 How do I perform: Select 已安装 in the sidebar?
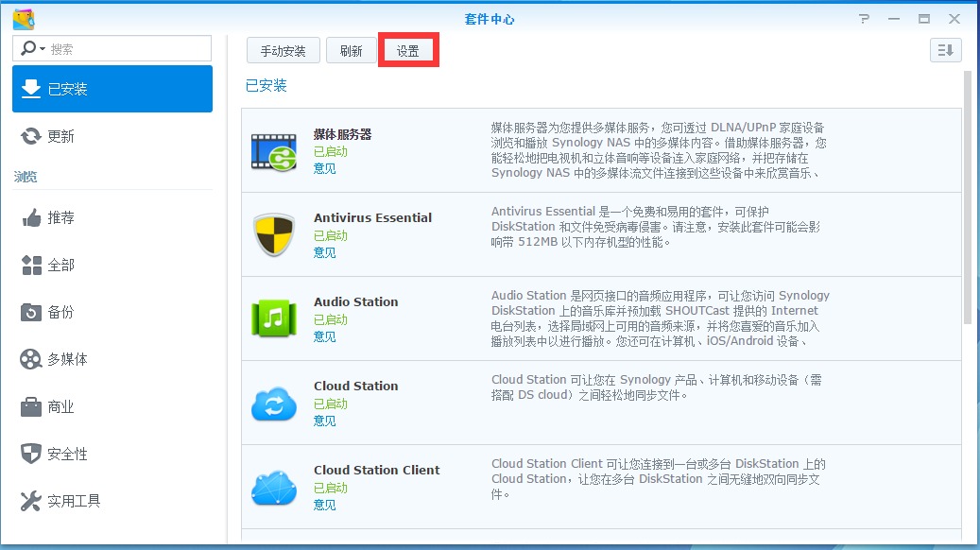112,89
